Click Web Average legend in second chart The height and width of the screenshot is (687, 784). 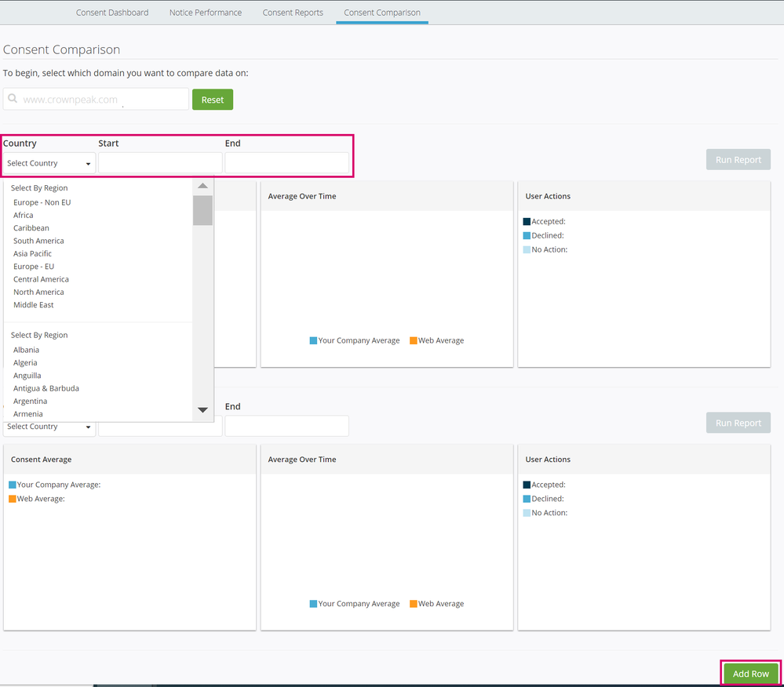[x=436, y=604]
